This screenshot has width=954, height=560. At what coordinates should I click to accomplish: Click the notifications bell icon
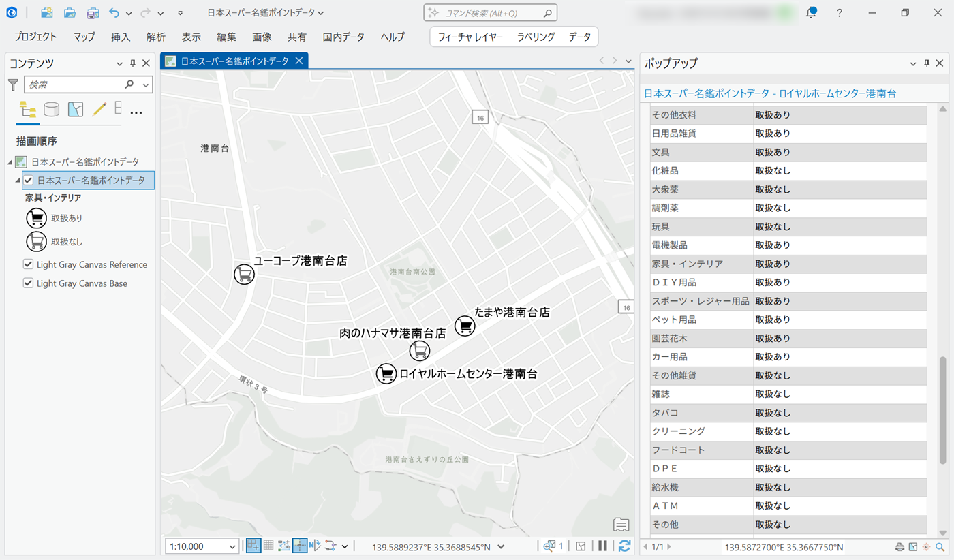(x=811, y=13)
